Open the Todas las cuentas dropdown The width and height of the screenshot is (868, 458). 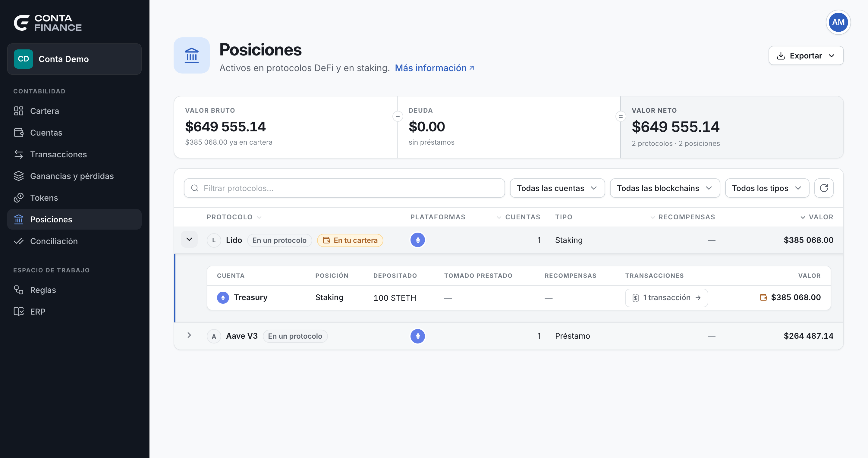point(557,188)
